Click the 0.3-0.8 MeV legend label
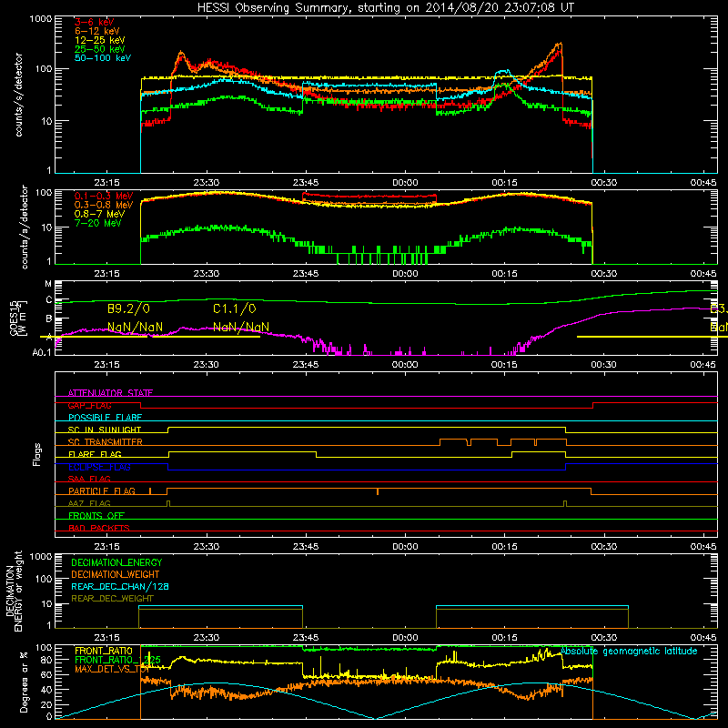Screen dimensions: 728x728 104,205
